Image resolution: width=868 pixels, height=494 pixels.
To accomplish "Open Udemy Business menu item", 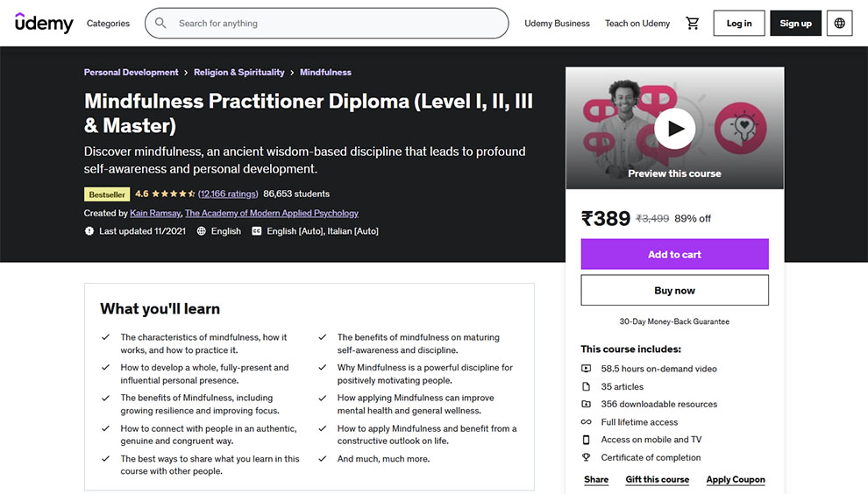I will 557,24.
